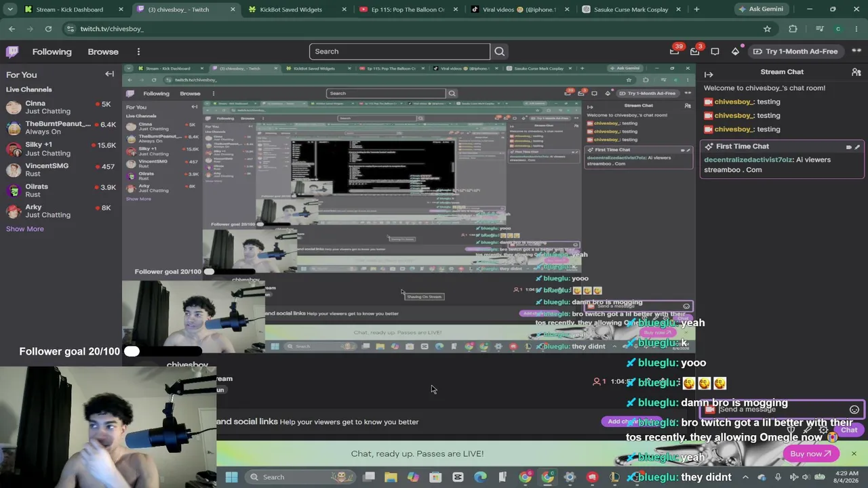The height and width of the screenshot is (488, 868).
Task: Show hidden system tray icons
Action: (x=745, y=477)
